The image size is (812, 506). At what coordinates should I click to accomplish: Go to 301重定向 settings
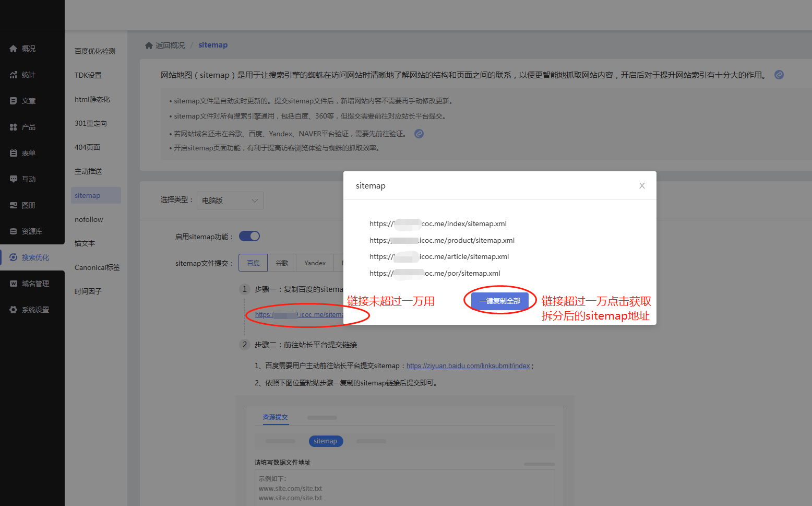(91, 123)
